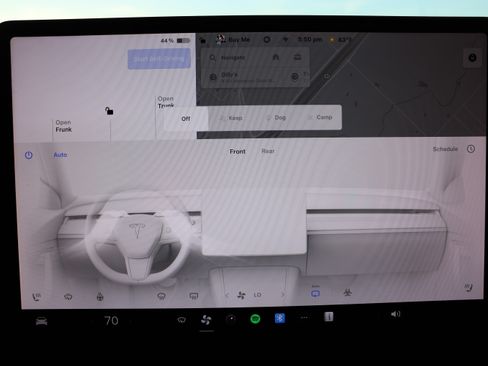Tap the fan speed icon beside LO
Viewport: 488px width, 366px height.
(x=241, y=295)
